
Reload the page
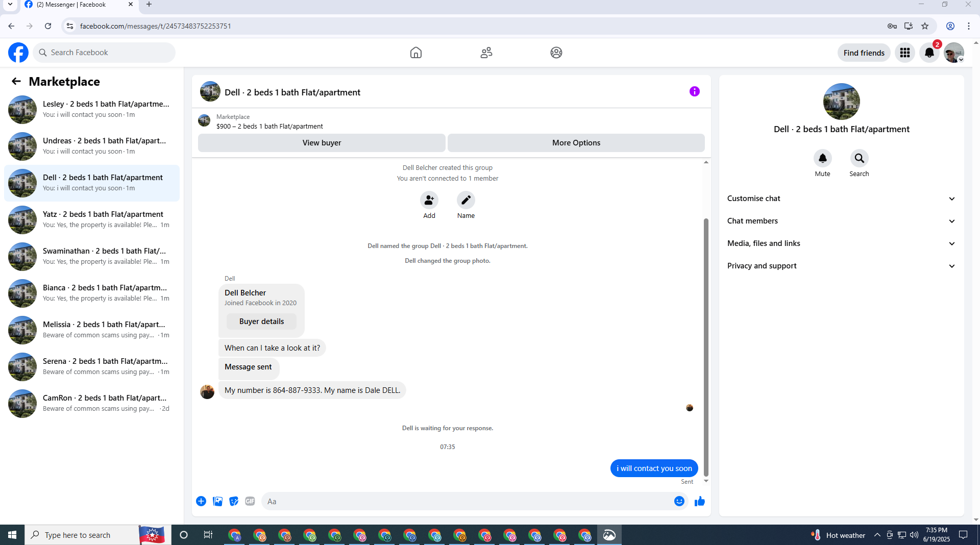click(48, 26)
